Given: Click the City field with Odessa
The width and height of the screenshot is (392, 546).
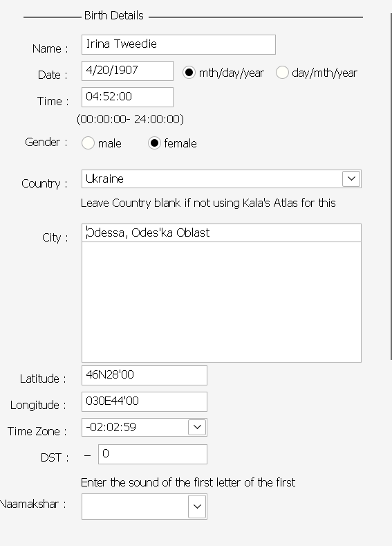Looking at the screenshot, I should 221,233.
